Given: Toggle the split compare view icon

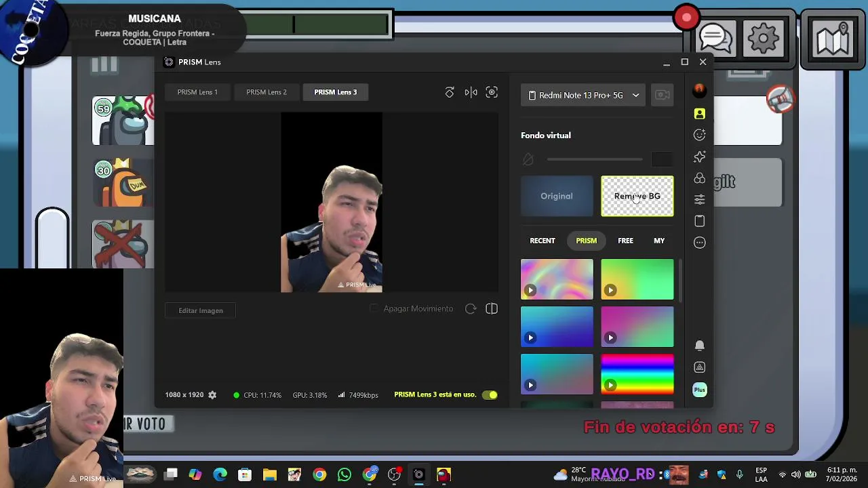Looking at the screenshot, I should click(492, 309).
